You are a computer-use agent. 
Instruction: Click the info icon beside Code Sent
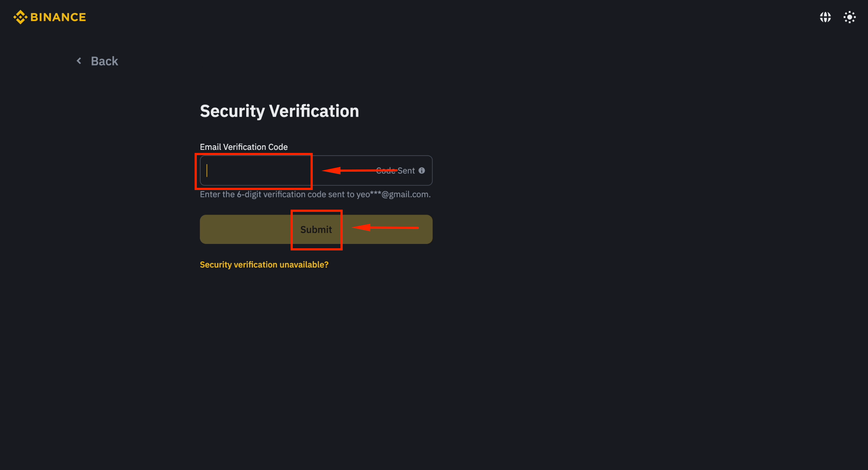click(x=422, y=171)
